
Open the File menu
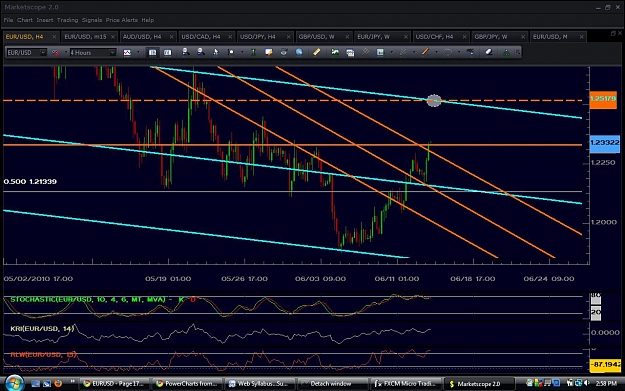8,20
